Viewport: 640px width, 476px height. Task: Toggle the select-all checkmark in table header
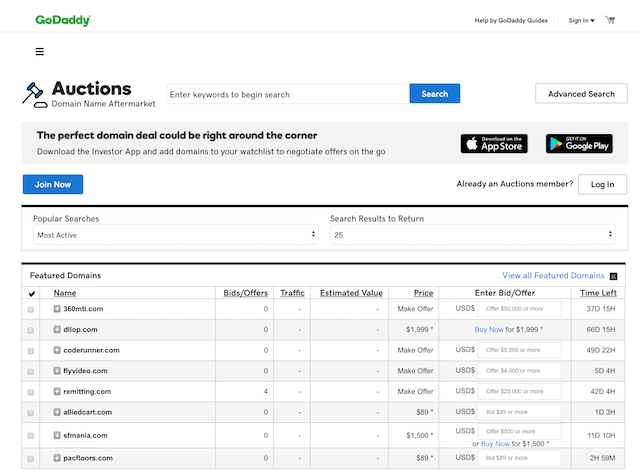point(32,294)
